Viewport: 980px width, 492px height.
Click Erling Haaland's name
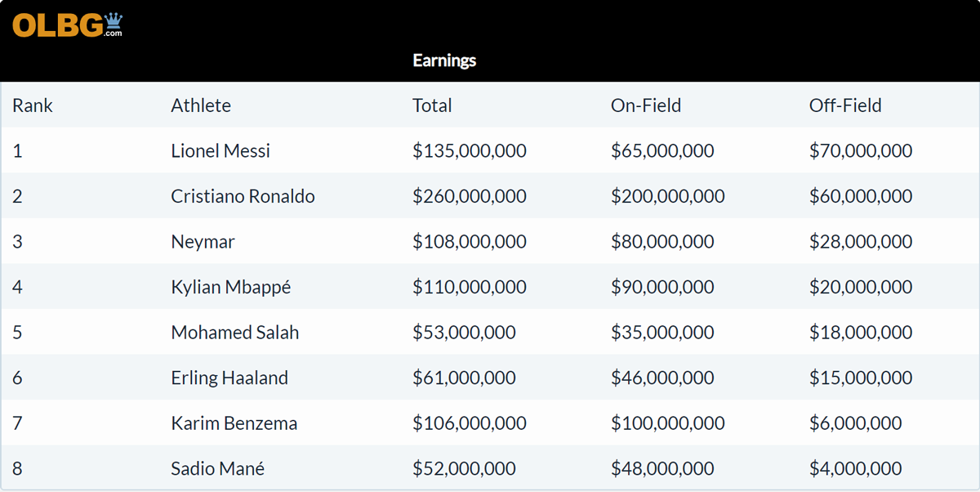tap(229, 378)
